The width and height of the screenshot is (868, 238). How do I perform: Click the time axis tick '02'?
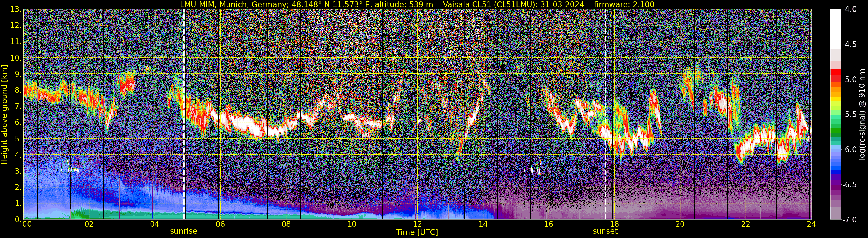click(x=89, y=224)
